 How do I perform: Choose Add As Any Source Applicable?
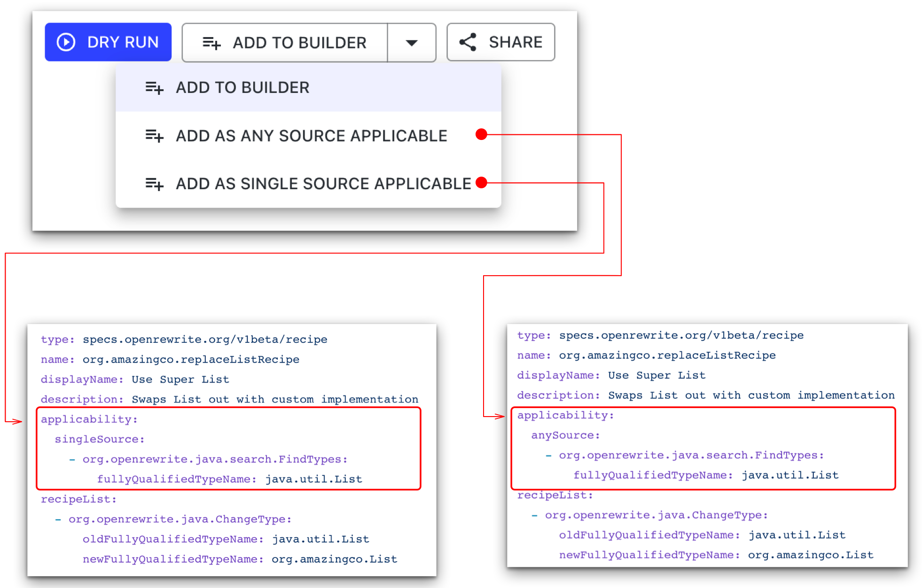point(308,136)
